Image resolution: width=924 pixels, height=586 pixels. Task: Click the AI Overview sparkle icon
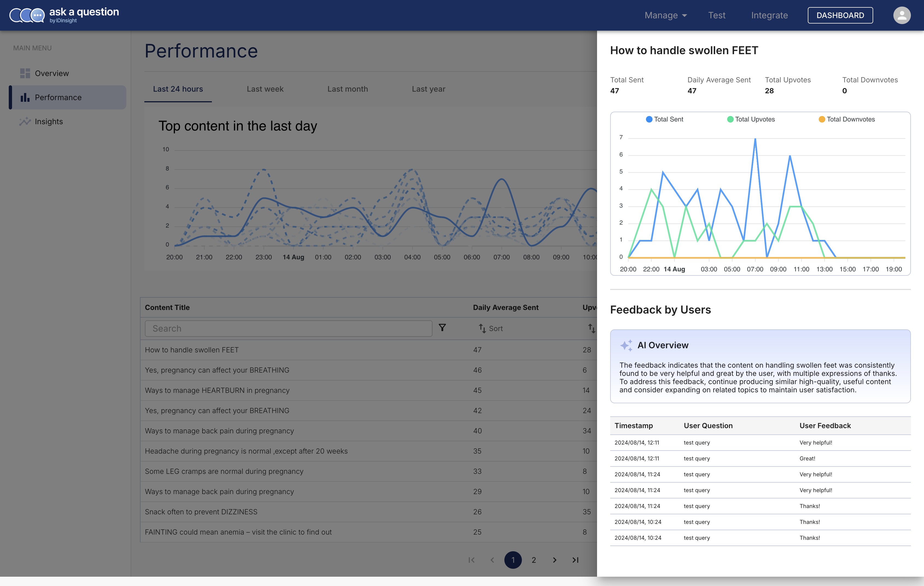[626, 345]
